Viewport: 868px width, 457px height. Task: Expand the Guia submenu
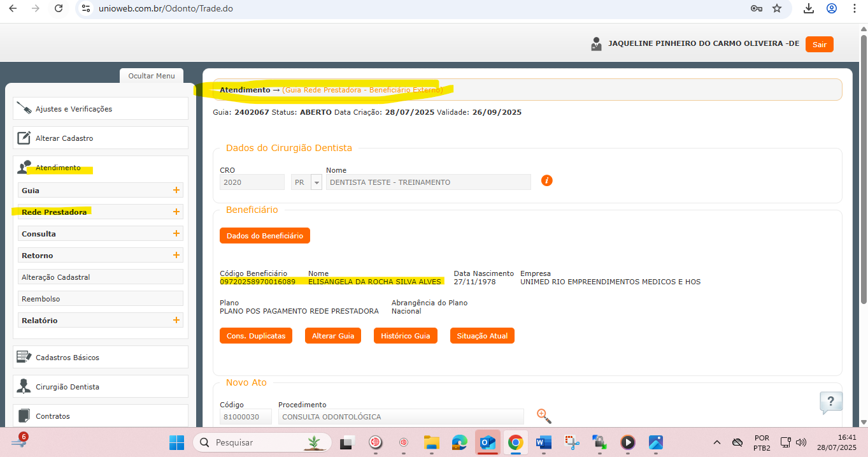pos(176,190)
